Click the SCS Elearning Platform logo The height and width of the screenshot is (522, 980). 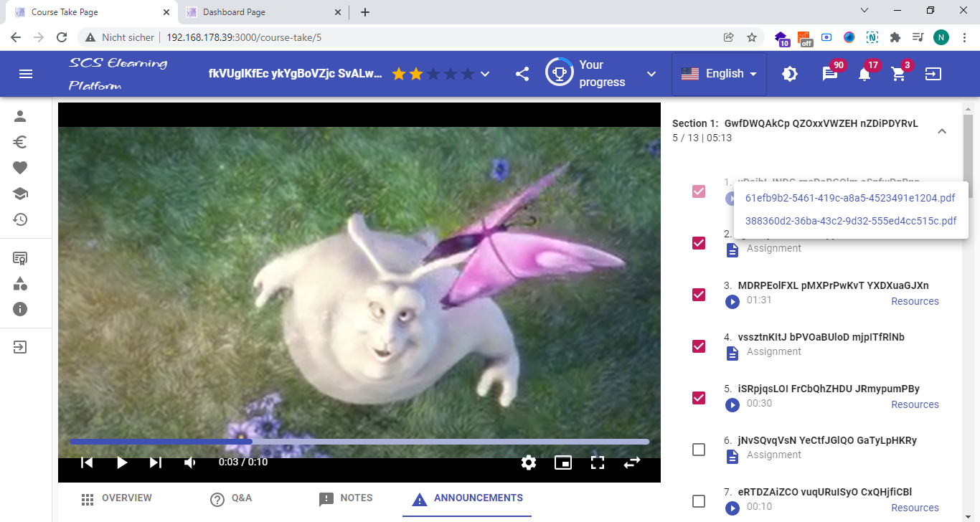pos(118,74)
